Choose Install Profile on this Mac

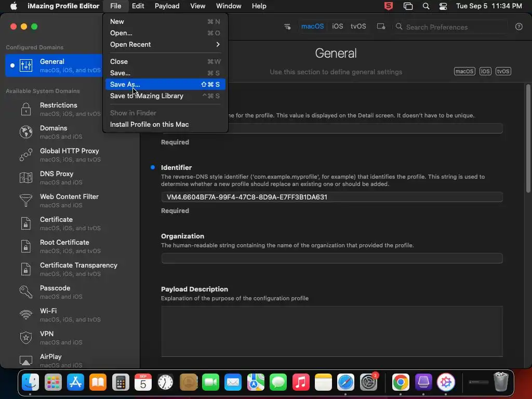point(165,125)
